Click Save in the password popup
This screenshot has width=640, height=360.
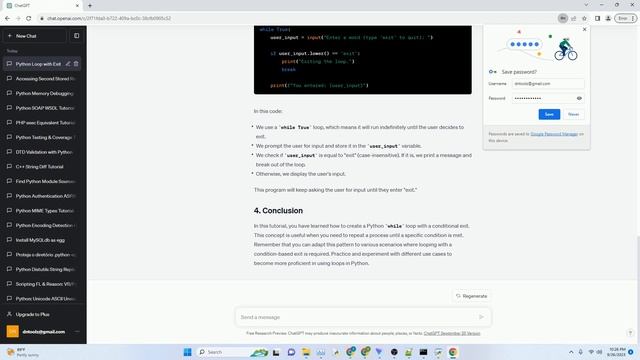[549, 114]
